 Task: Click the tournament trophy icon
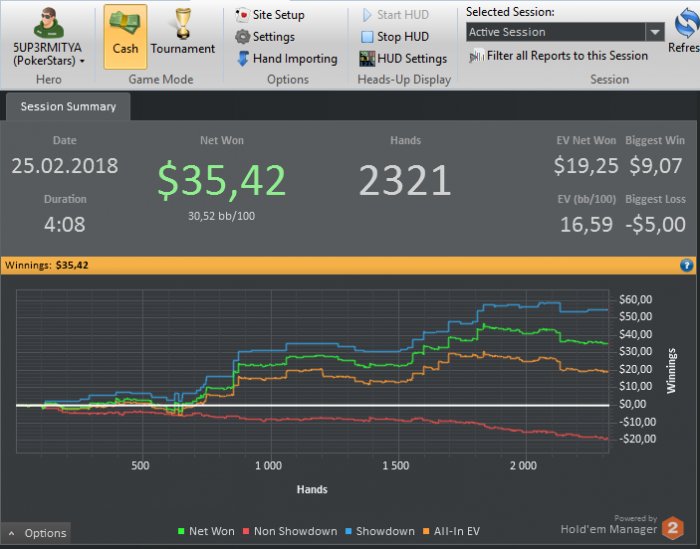183,24
